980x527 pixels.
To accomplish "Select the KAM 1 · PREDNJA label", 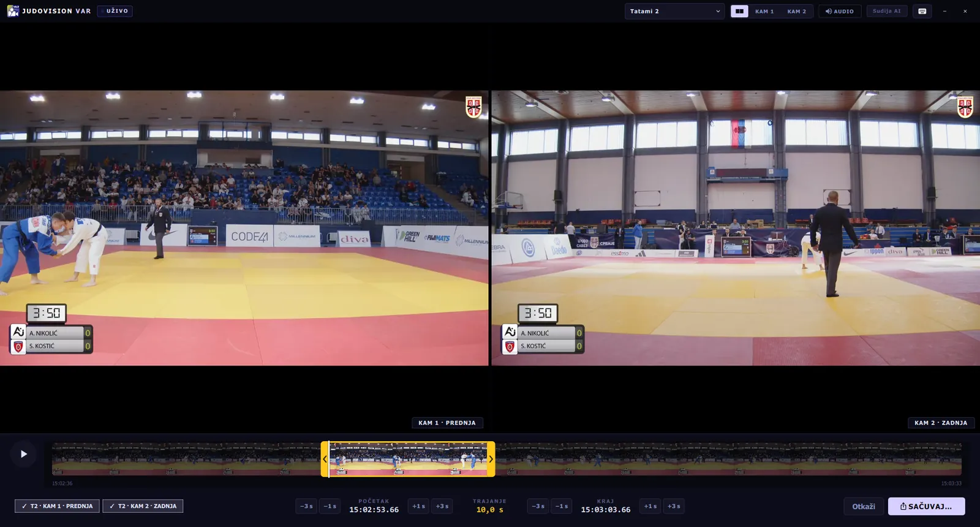I will pos(447,423).
